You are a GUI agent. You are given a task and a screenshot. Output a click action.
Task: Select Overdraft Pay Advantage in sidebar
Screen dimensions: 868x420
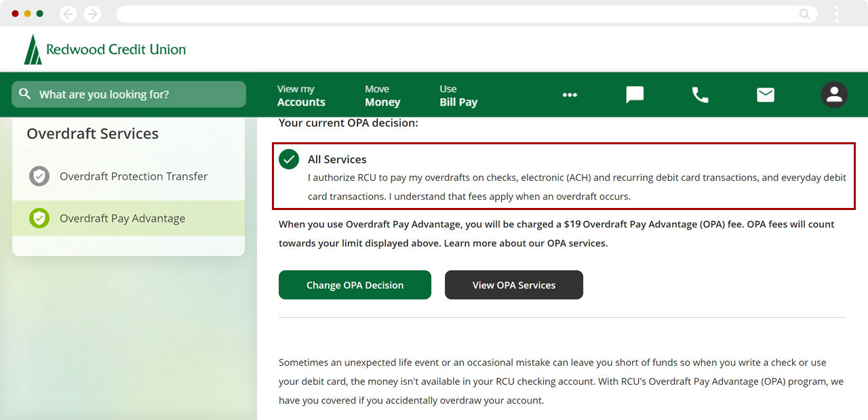(128, 218)
